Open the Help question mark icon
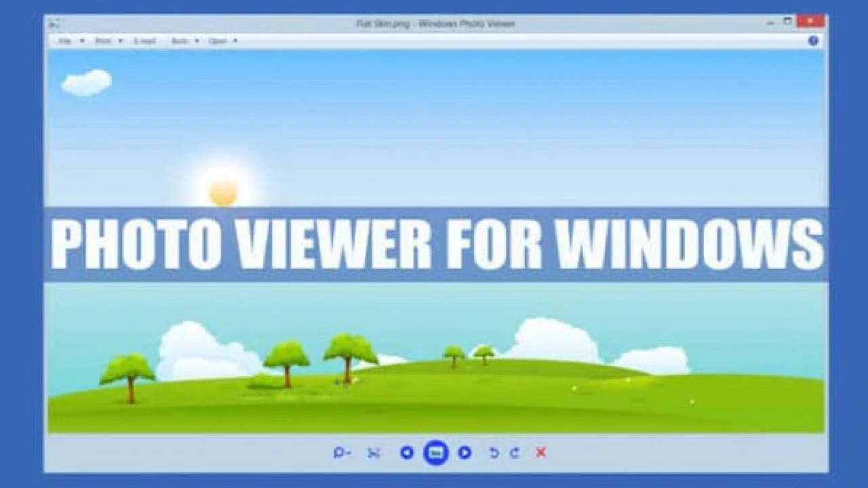Image resolution: width=868 pixels, height=488 pixels. pyautogui.click(x=813, y=41)
